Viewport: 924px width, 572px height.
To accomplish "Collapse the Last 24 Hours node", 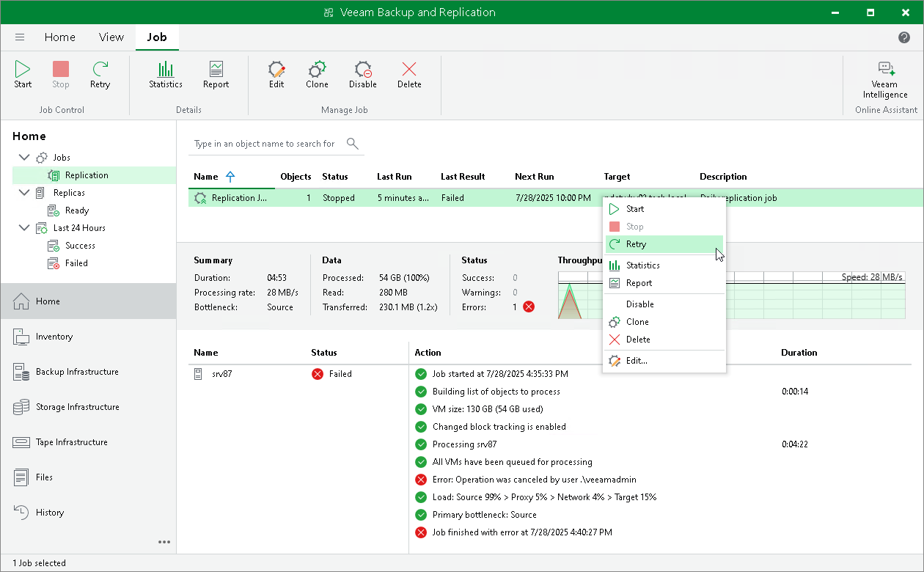I will click(x=24, y=228).
